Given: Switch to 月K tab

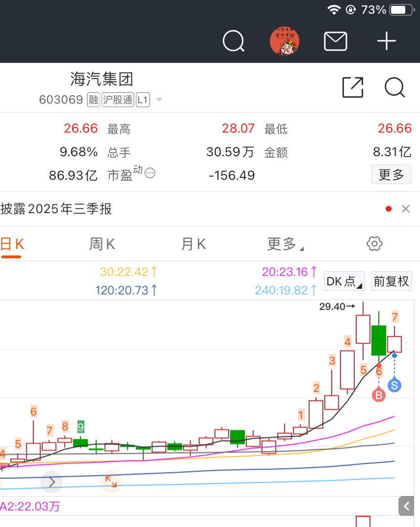Looking at the screenshot, I should coord(193,244).
